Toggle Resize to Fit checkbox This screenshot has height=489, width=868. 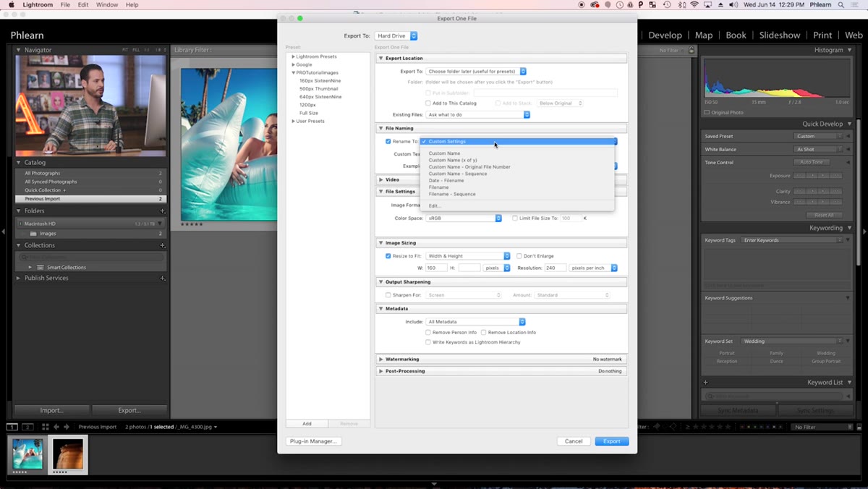tap(388, 256)
